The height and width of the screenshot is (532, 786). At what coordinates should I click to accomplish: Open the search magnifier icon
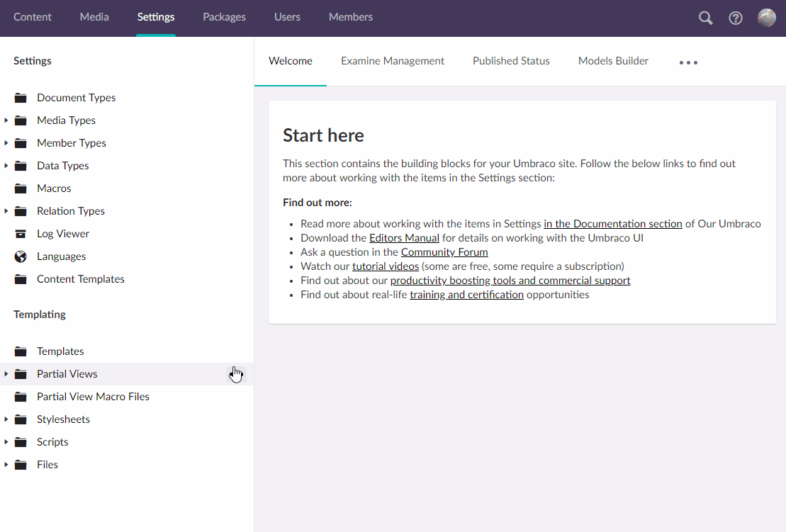click(x=705, y=18)
